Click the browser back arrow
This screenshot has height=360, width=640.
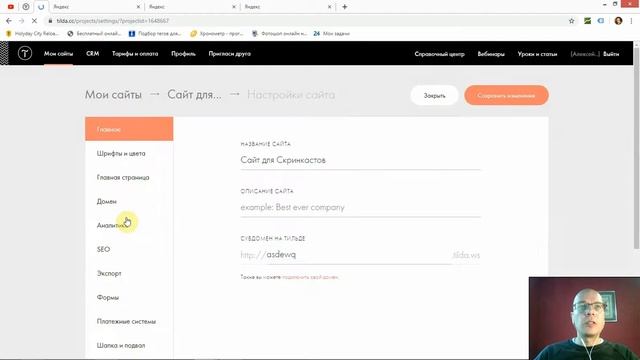tap(9, 20)
